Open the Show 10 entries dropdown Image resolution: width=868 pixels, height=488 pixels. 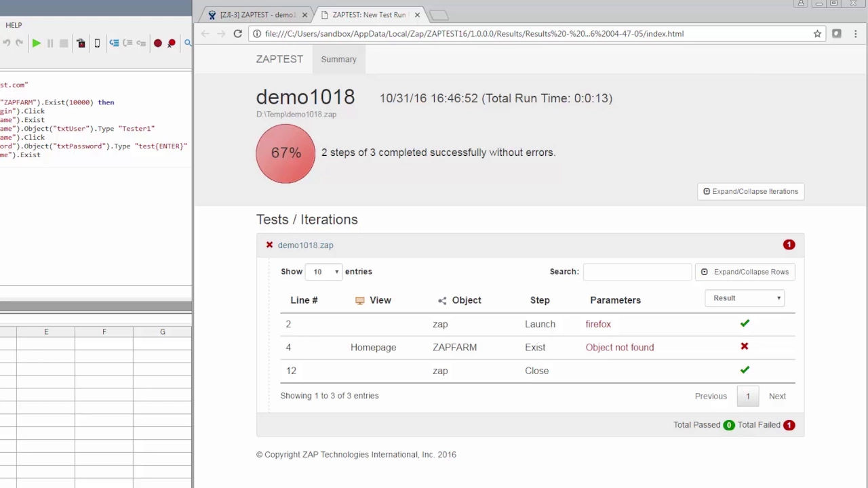(x=323, y=272)
